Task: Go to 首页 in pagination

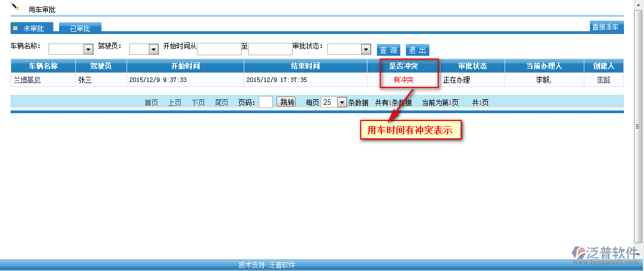Action: (151, 103)
